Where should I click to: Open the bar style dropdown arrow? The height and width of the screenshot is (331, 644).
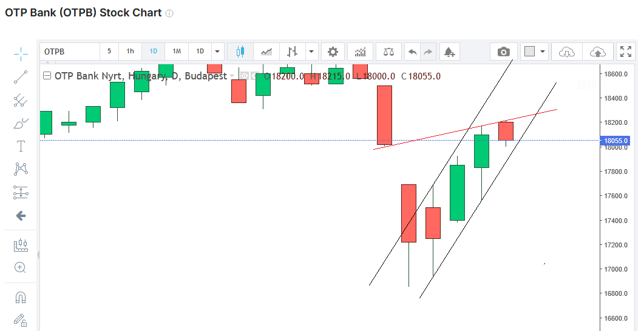(311, 52)
